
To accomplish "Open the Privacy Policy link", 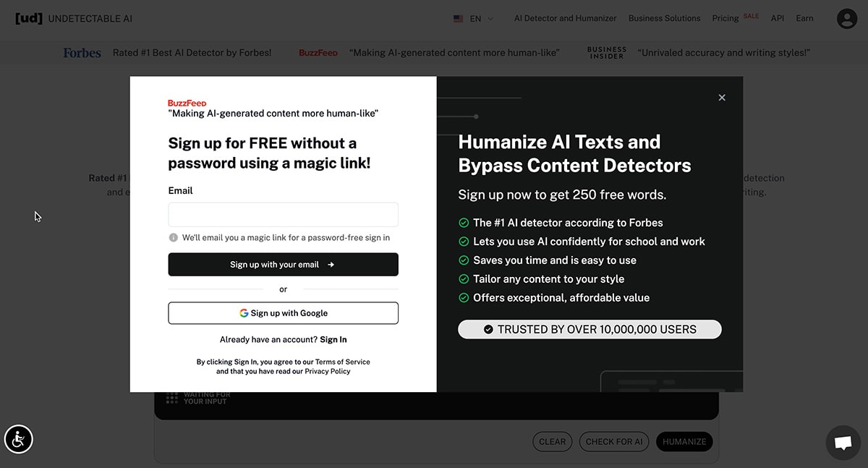I will click(327, 371).
